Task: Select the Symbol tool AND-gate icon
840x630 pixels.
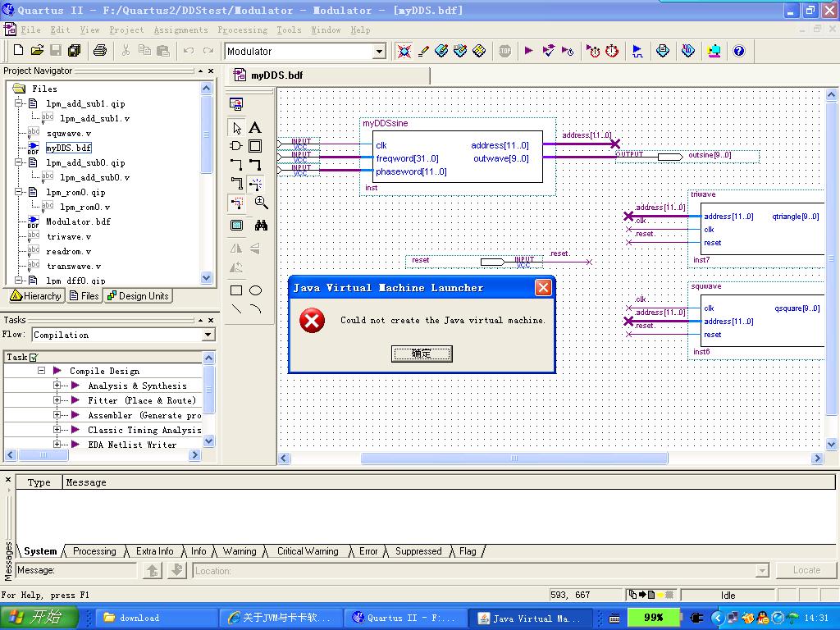Action: [236, 147]
